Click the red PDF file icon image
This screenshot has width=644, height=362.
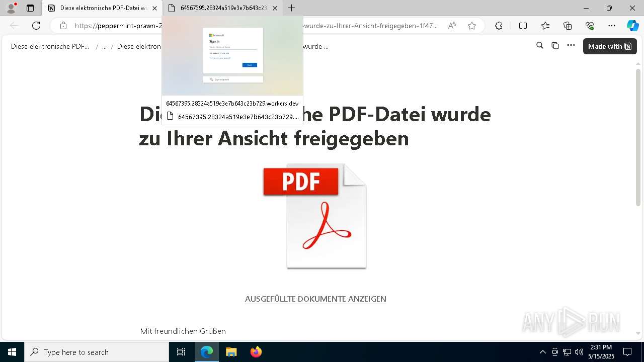point(315,216)
